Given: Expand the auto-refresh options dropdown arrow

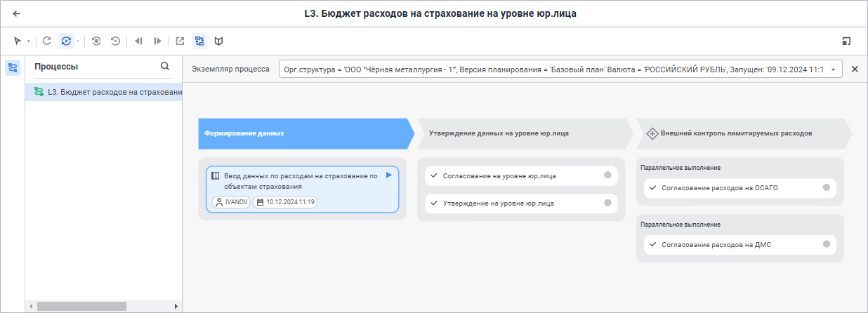Looking at the screenshot, I should 78,41.
